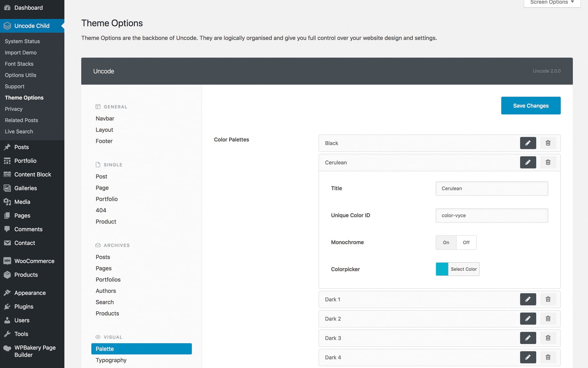Click into the Unique Color ID field

492,215
